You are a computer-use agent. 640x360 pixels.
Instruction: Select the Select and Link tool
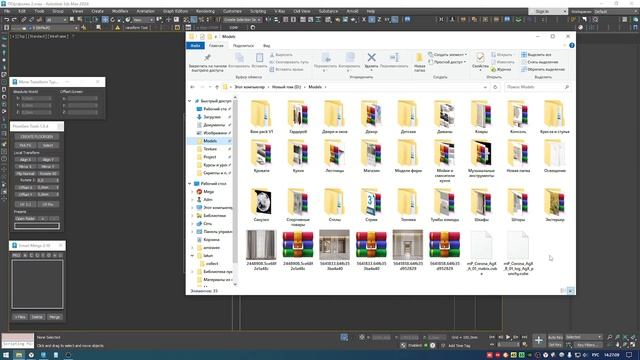tap(24, 20)
